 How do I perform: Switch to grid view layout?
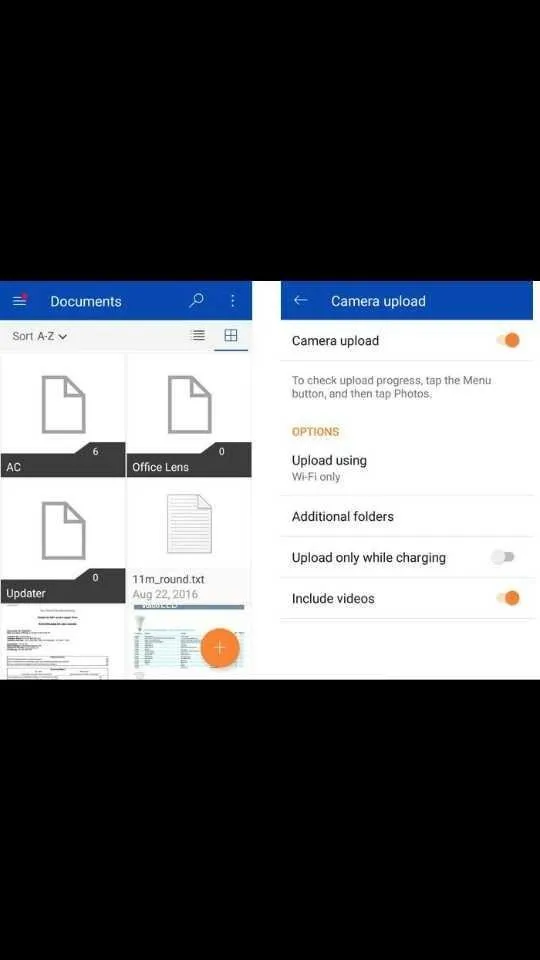coord(231,335)
